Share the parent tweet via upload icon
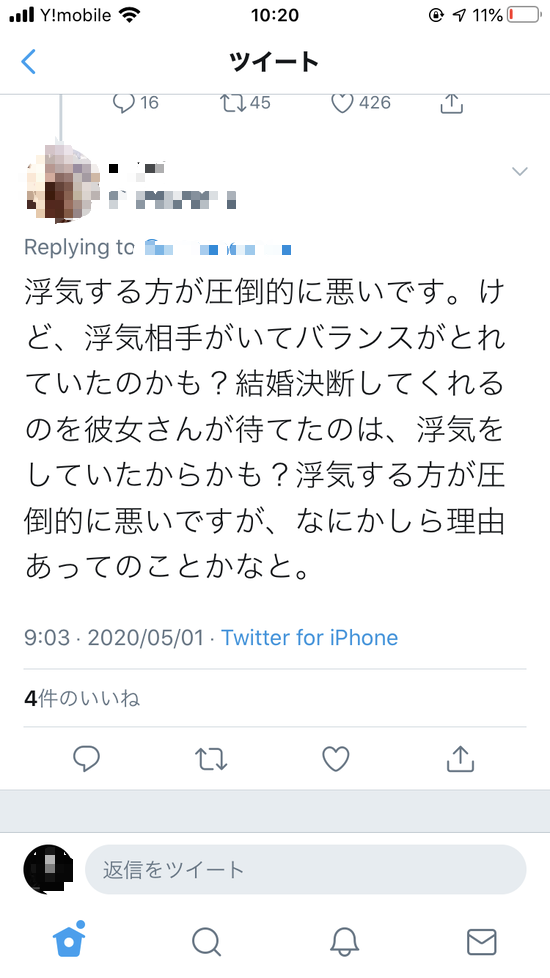The height and width of the screenshot is (978, 550). (x=451, y=103)
